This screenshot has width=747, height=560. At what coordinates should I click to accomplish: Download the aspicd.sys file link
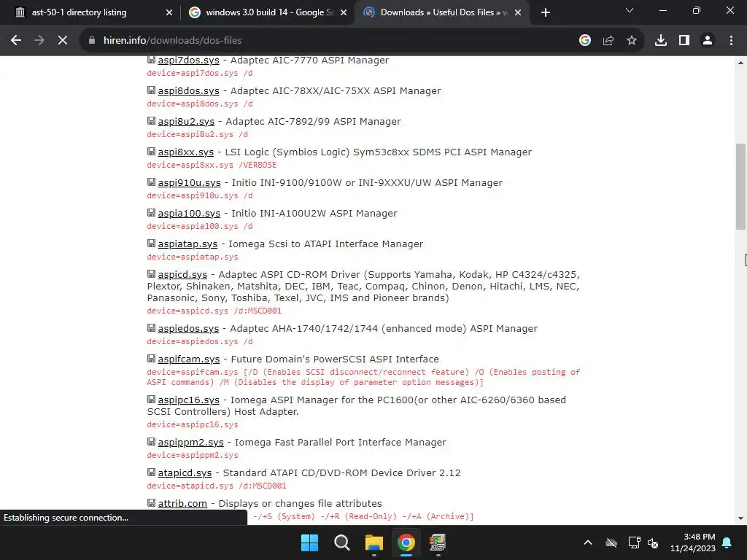tap(182, 274)
